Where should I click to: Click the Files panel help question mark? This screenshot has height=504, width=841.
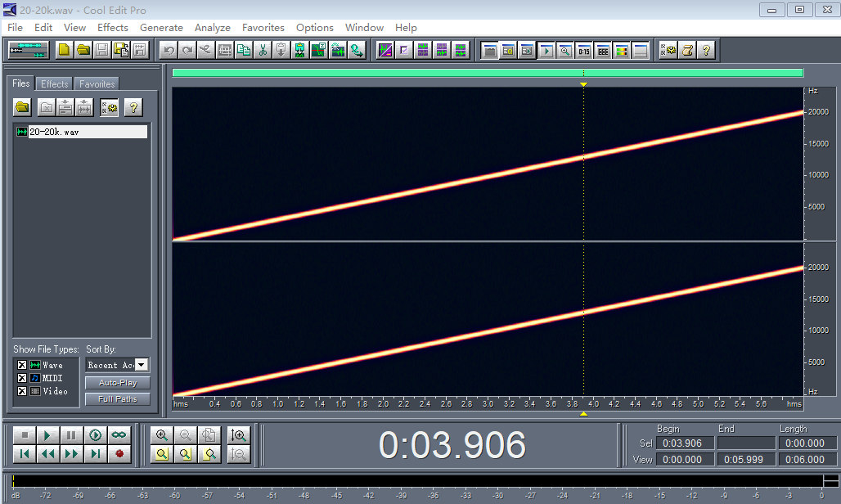[x=133, y=107]
